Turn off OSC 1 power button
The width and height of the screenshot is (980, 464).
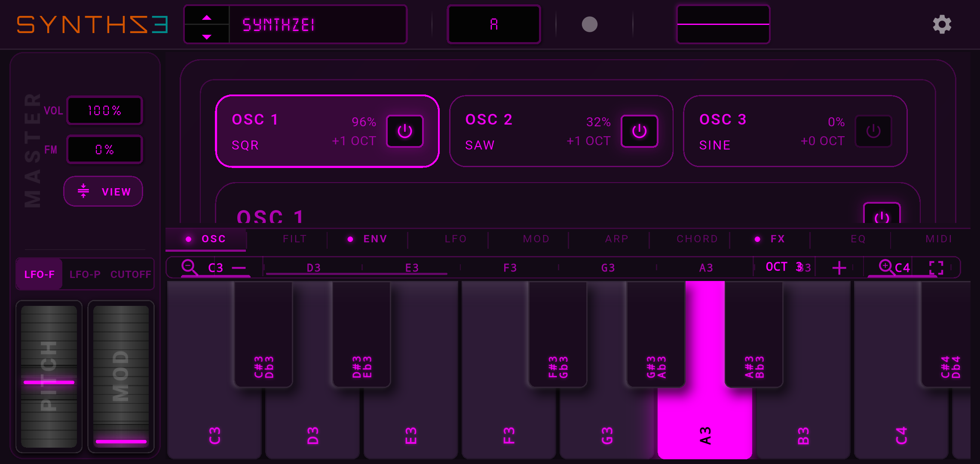404,131
